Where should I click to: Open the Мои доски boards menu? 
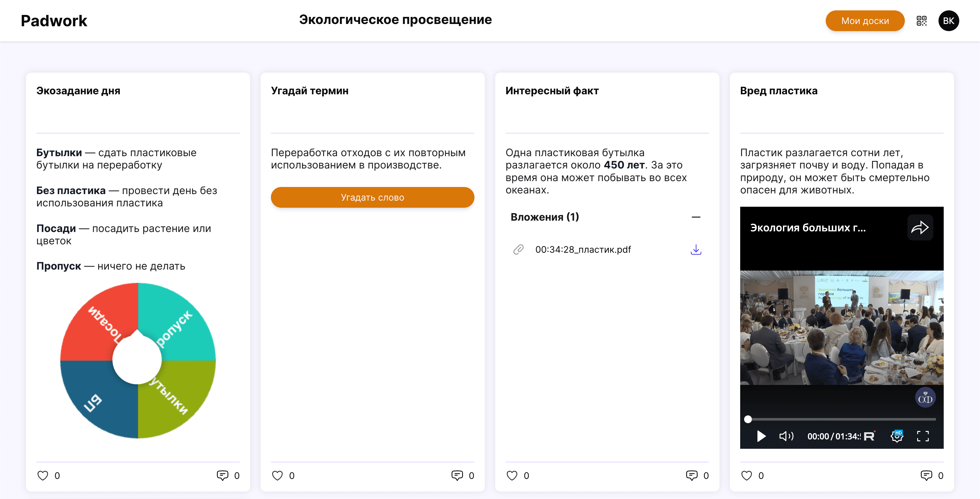point(864,20)
